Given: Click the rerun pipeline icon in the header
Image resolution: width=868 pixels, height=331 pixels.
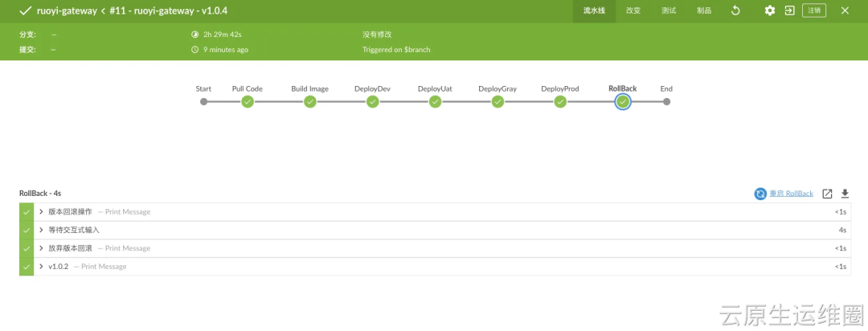Looking at the screenshot, I should [x=735, y=10].
